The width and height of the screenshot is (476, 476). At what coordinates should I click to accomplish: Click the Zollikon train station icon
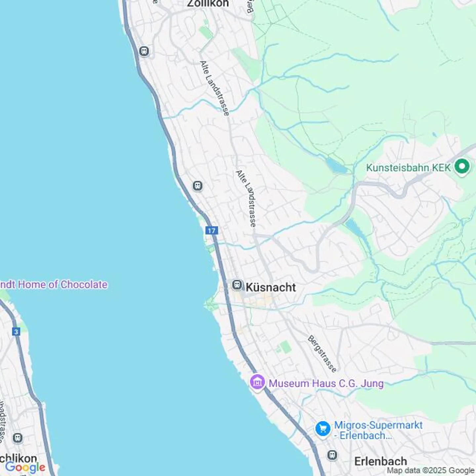point(144,51)
